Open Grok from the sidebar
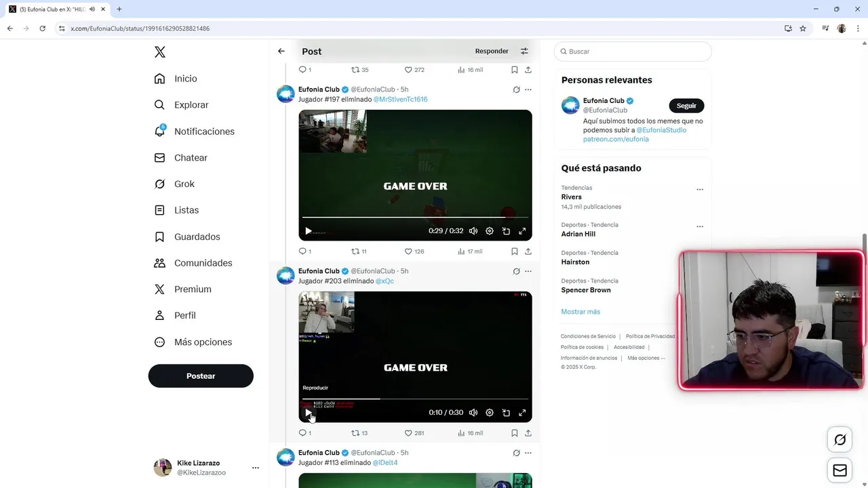 tap(174, 184)
